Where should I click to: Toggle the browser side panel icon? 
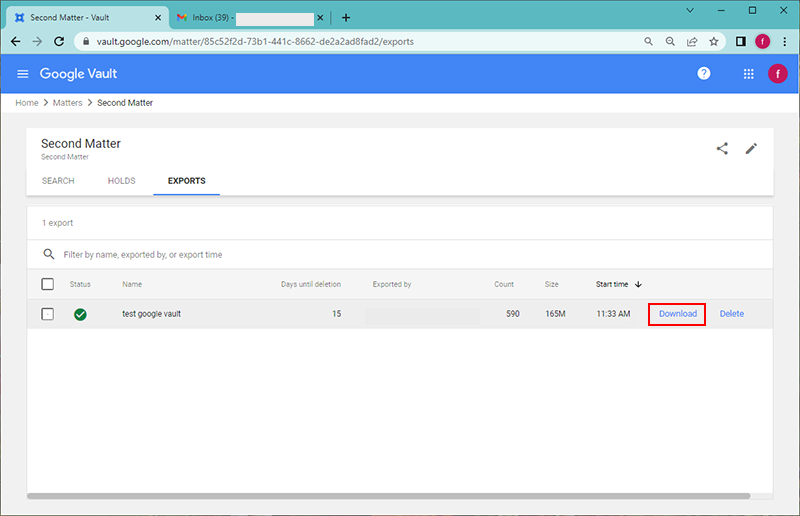tap(741, 41)
